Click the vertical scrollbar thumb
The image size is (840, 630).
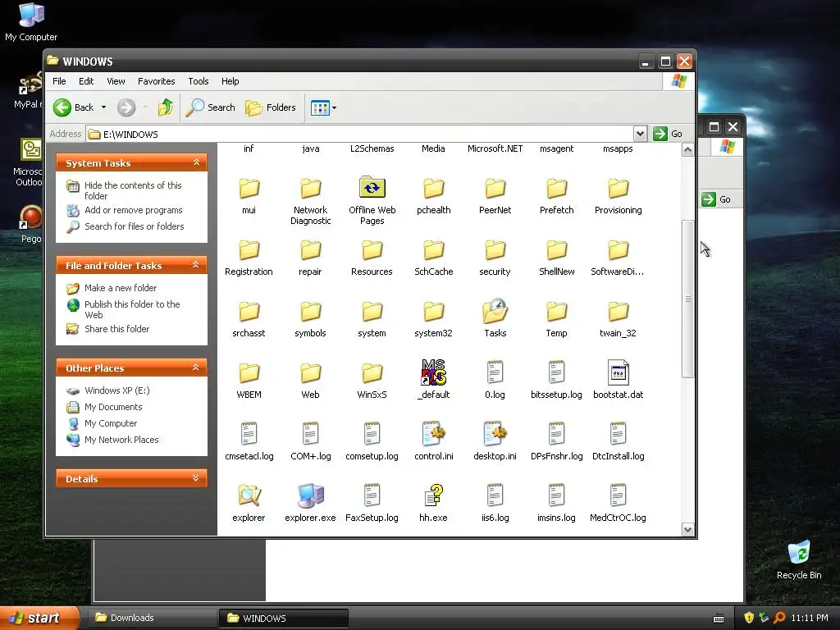click(688, 299)
